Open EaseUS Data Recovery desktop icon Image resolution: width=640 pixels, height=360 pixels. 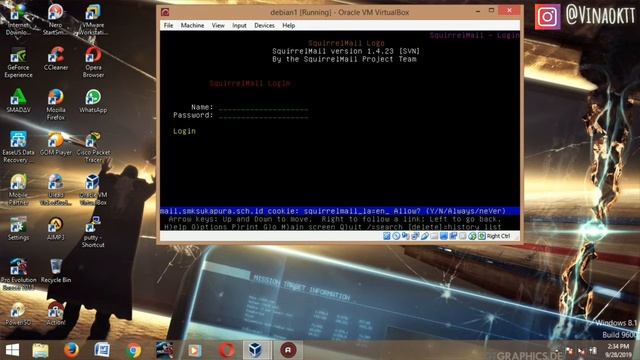click(x=18, y=147)
